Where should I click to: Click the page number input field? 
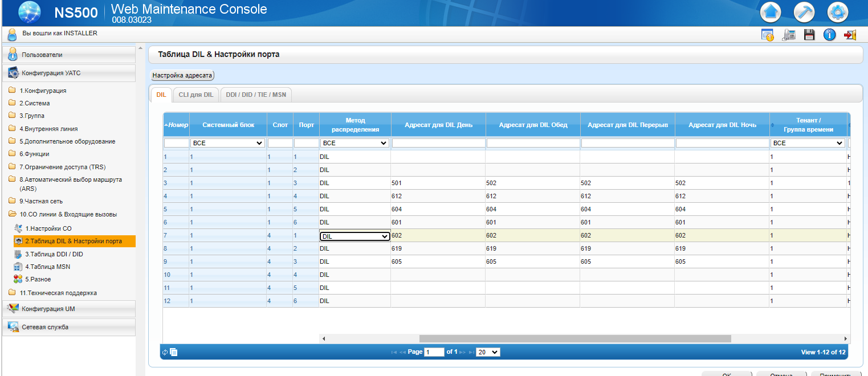(x=434, y=352)
